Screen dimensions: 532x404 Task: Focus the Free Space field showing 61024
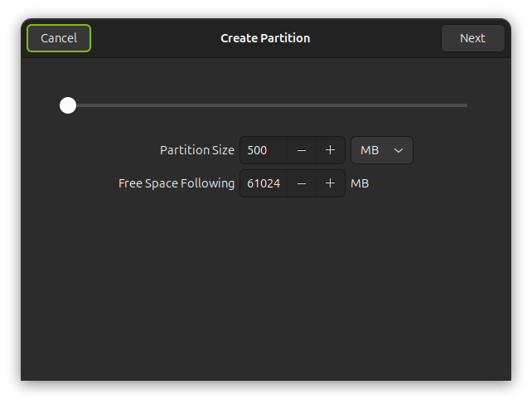[264, 183]
